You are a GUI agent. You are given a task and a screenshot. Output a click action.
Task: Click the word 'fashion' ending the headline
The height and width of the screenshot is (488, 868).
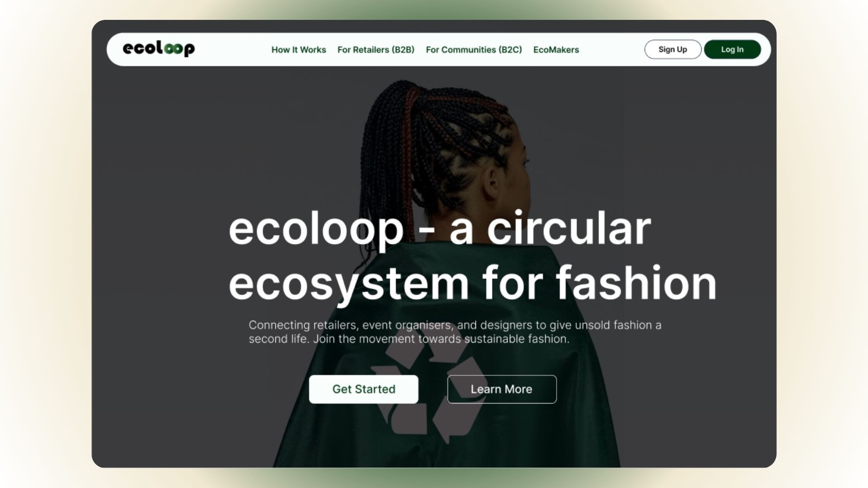click(x=636, y=282)
